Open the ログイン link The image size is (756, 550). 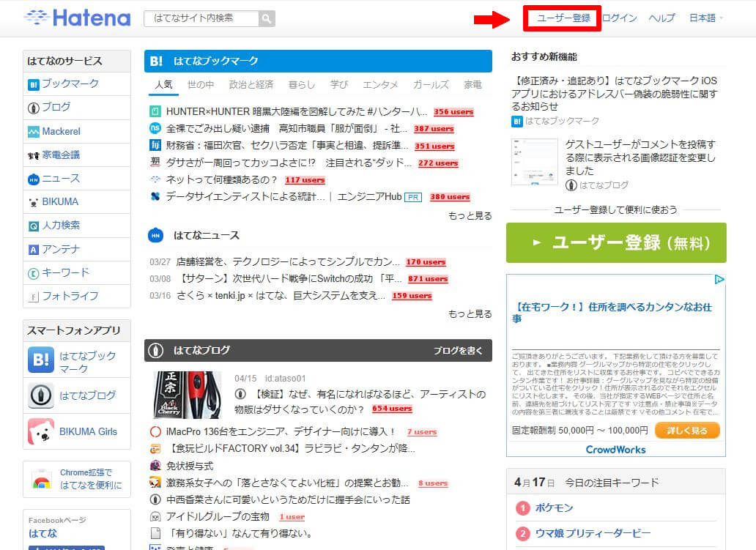(x=620, y=18)
